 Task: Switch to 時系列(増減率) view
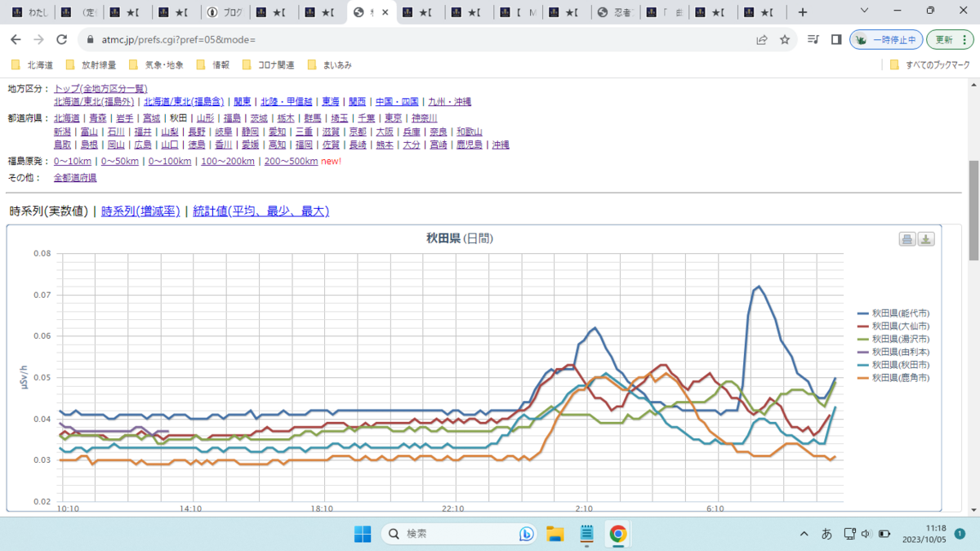click(x=140, y=211)
